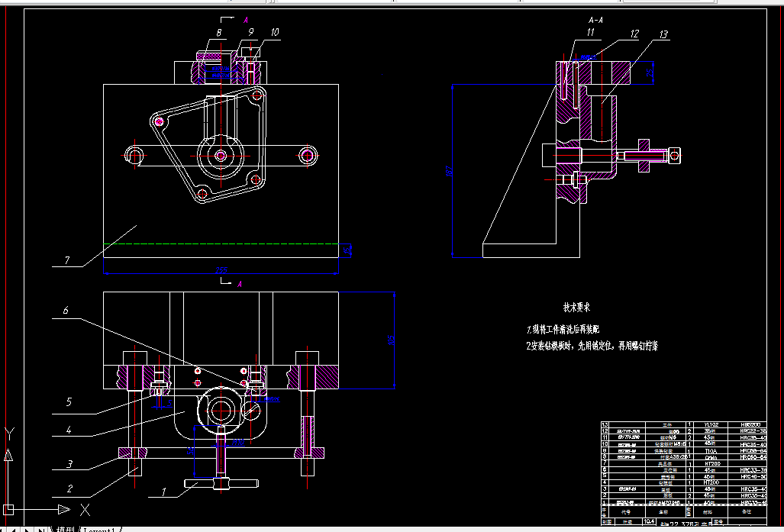Click callout number 11 in the A-A view

(591, 33)
